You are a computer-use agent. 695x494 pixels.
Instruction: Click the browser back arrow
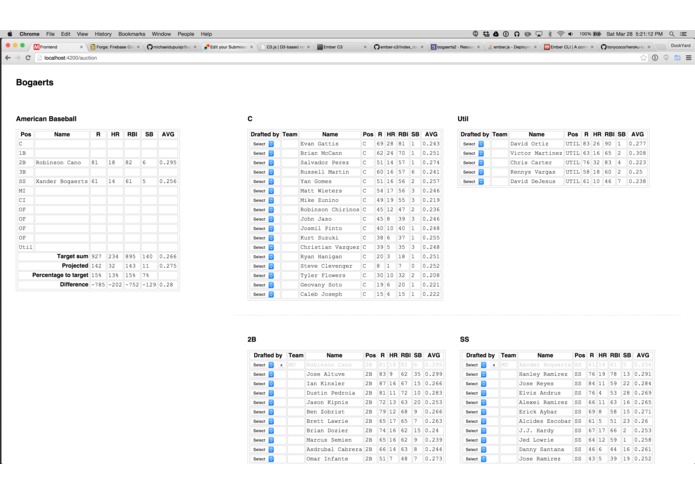[8, 58]
